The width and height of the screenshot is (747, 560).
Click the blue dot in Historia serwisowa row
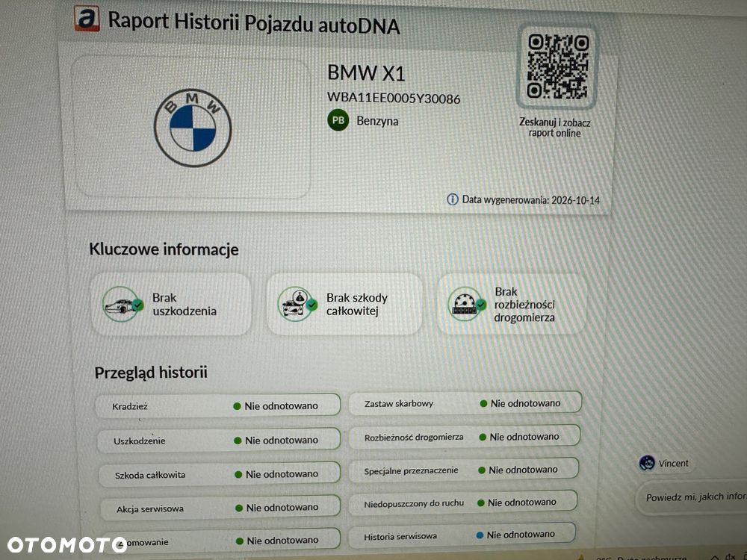[x=480, y=535]
